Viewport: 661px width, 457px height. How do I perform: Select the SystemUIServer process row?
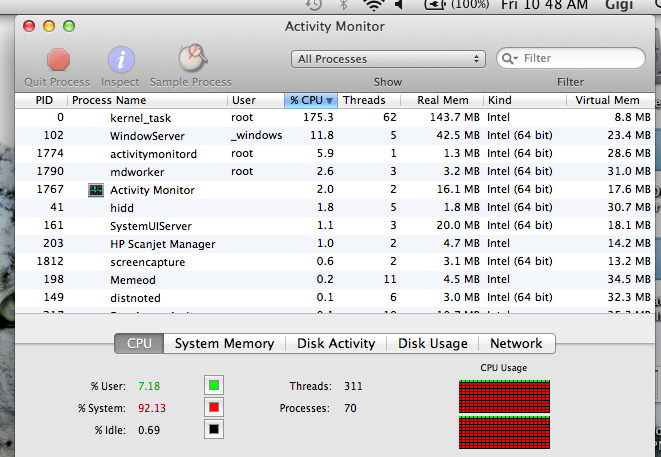click(x=335, y=226)
